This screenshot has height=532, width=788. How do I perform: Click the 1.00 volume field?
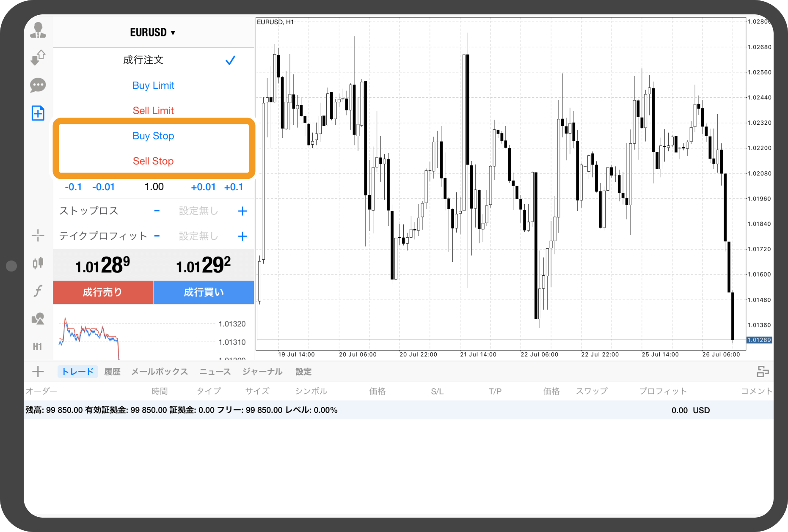point(154,187)
